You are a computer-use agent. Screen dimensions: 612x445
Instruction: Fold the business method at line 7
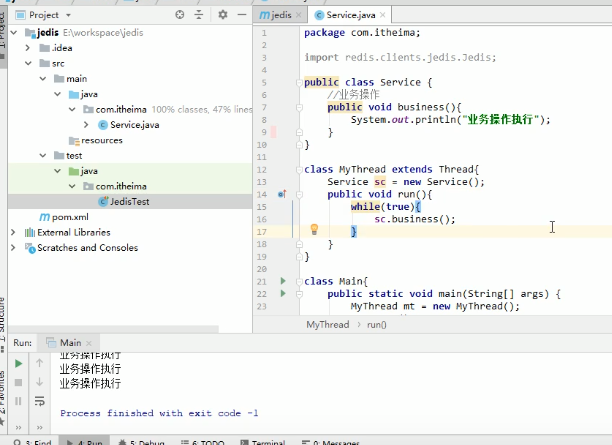299,107
